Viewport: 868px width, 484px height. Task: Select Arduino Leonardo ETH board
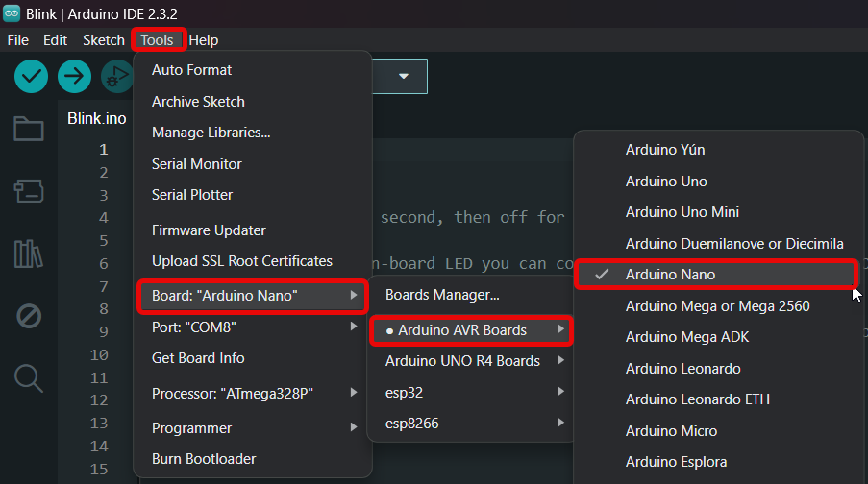coord(717,399)
